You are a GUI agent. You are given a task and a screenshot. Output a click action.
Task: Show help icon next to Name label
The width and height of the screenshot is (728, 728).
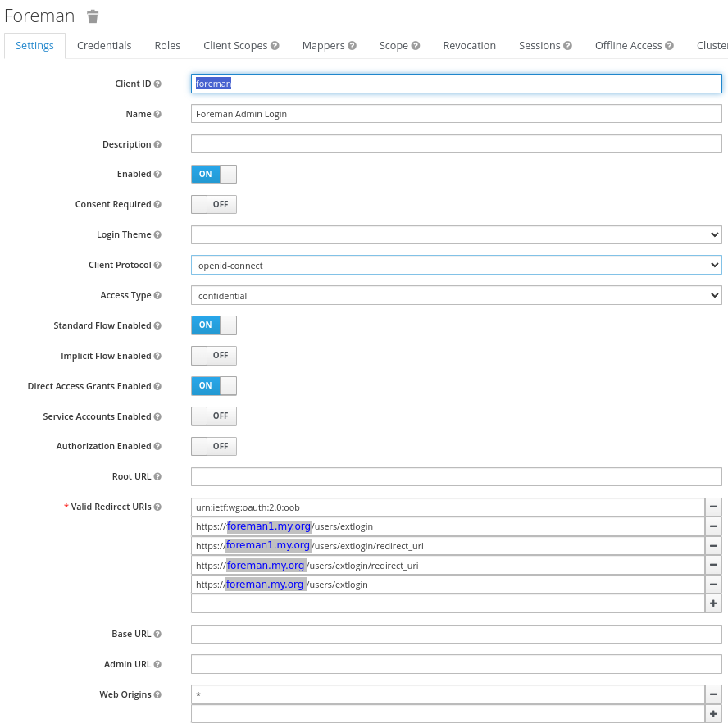[x=157, y=114]
